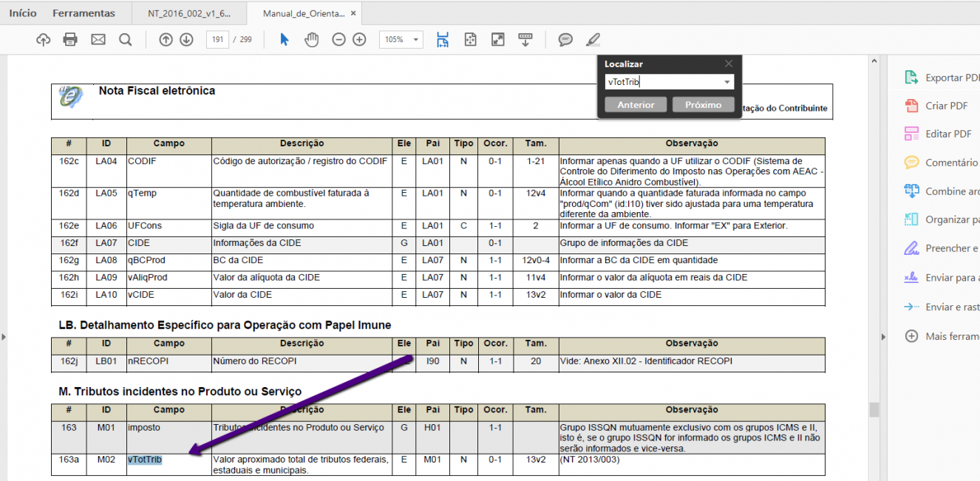
Task: Click the Anterior search button
Action: tap(636, 105)
